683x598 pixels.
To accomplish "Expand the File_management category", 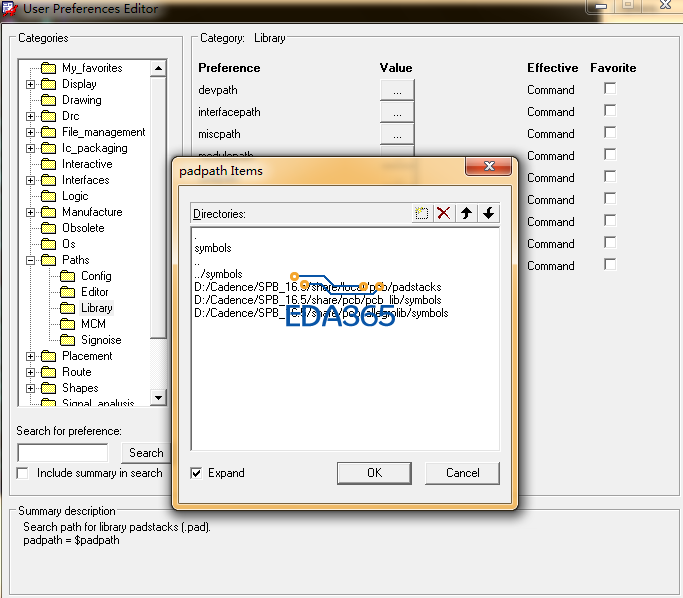I will coord(30,132).
